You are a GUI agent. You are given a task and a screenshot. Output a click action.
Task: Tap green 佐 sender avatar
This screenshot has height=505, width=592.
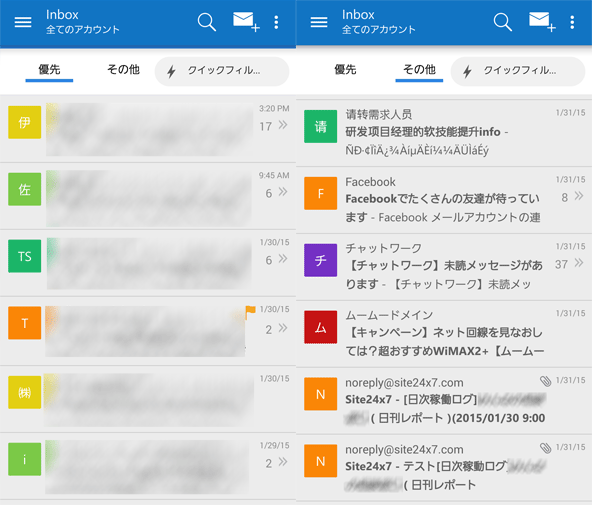click(x=25, y=189)
